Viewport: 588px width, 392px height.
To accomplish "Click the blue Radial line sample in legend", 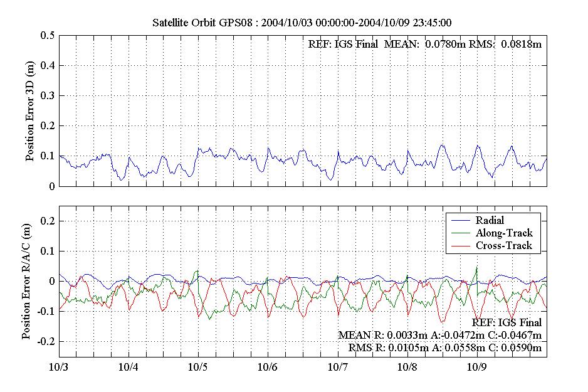I will point(461,221).
